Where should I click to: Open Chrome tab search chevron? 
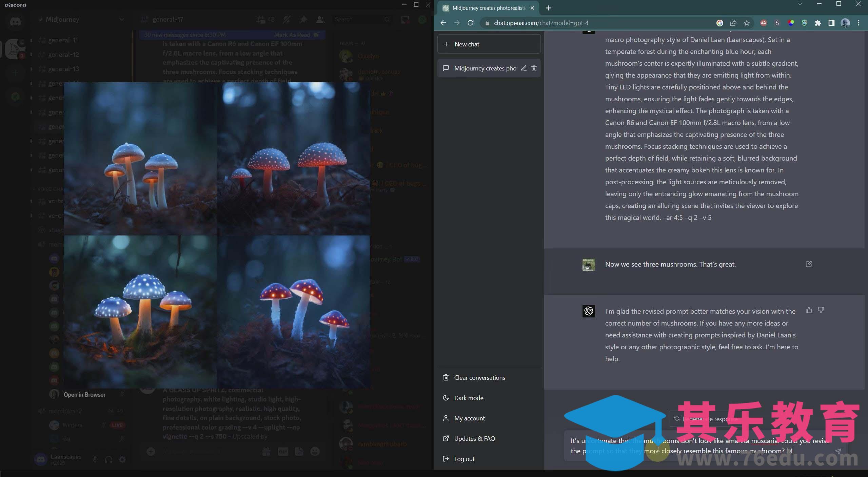(x=800, y=4)
